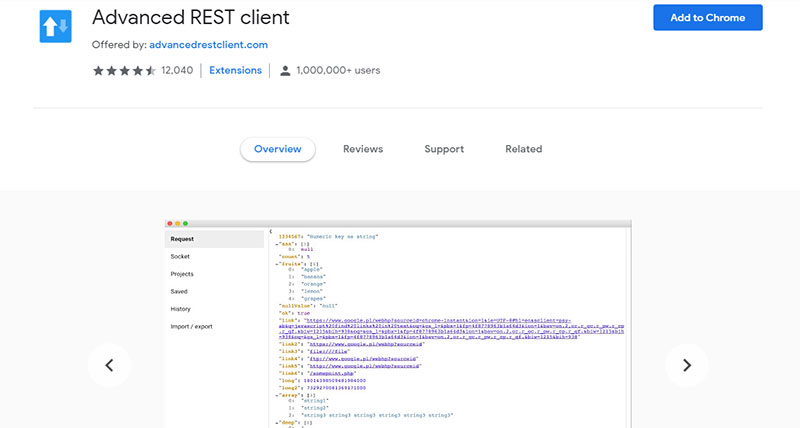This screenshot has width=800, height=428.
Task: Select Import / export in the screenshot sidebar
Action: (x=191, y=326)
